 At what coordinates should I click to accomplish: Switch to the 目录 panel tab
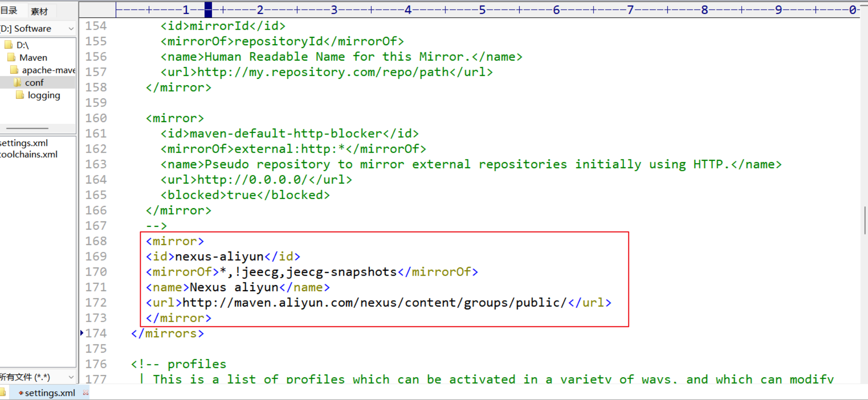pos(9,11)
